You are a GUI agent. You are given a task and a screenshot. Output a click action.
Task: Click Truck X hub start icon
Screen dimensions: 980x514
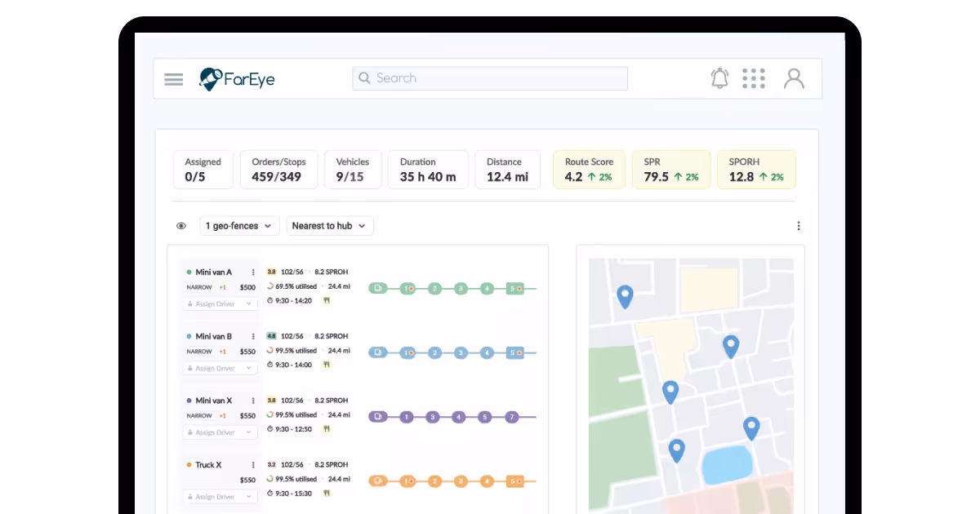377,481
